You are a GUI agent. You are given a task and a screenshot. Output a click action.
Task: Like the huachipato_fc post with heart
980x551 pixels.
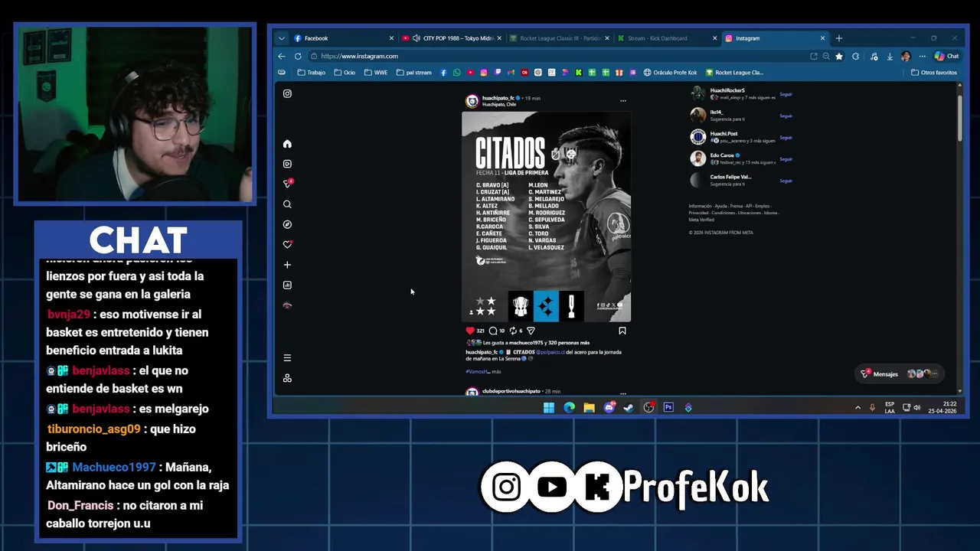click(x=470, y=331)
